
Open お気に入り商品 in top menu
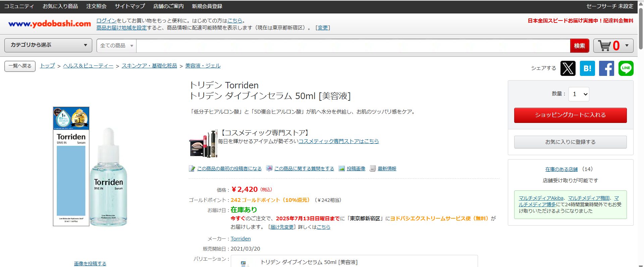[60, 6]
